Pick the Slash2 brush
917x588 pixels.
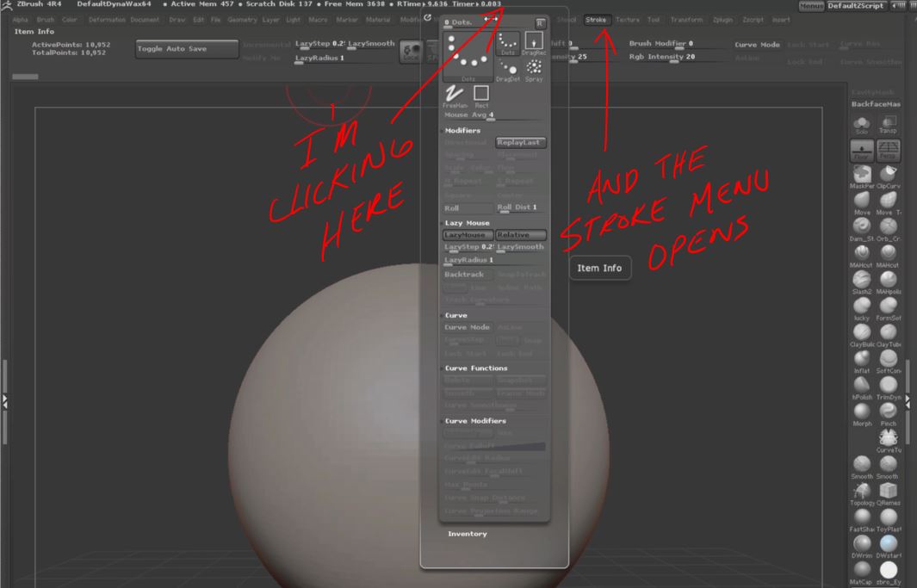pos(862,283)
